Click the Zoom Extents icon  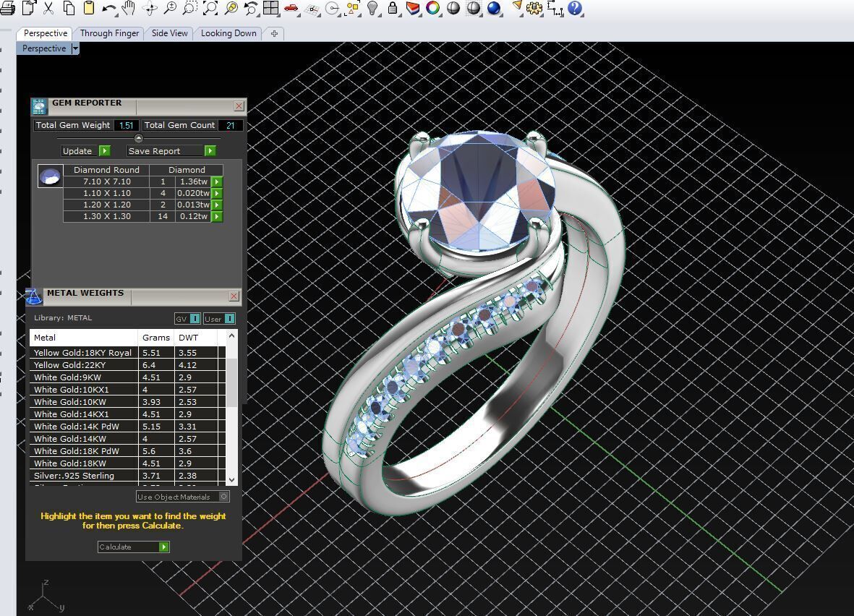tap(210, 8)
